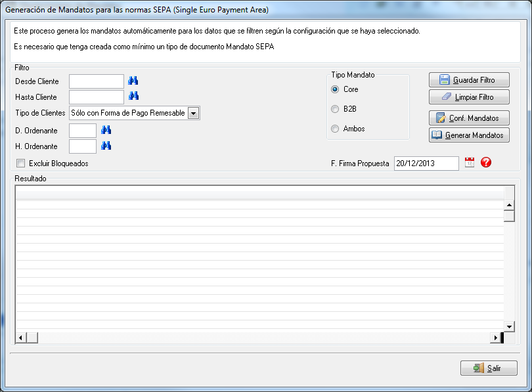Open client search beside Hasta Cliente
Image resolution: width=532 pixels, height=392 pixels.
[133, 96]
